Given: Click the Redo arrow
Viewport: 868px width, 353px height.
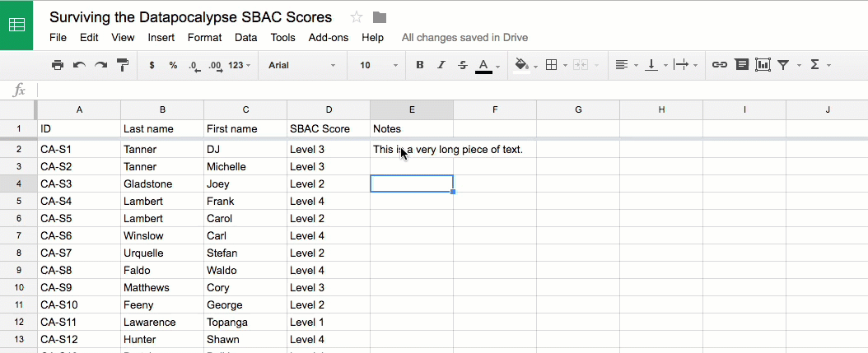Looking at the screenshot, I should click(100, 65).
